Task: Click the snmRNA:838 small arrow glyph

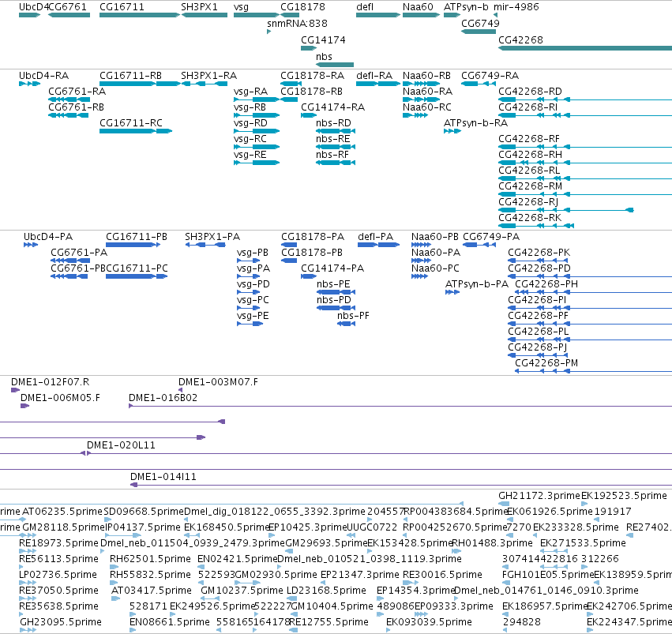Action: [268, 32]
